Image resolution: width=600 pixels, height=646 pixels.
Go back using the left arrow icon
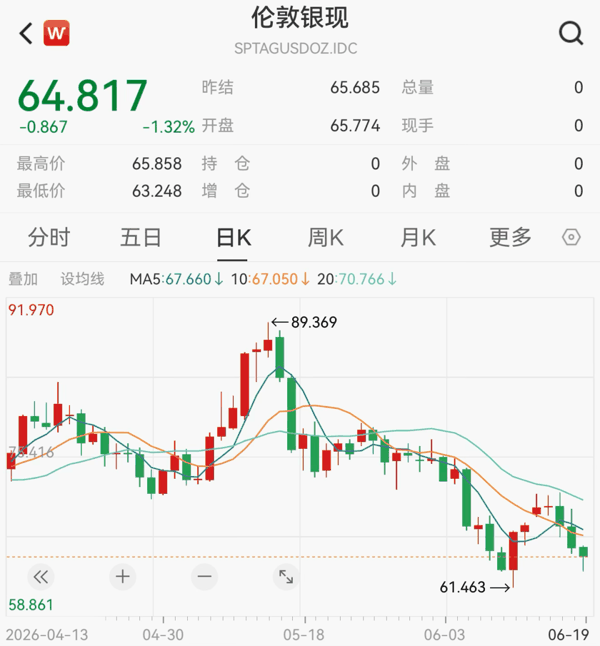click(x=26, y=33)
